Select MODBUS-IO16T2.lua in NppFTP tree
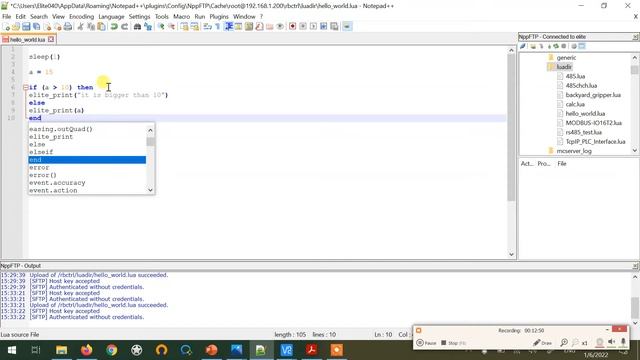Viewport: 640px width, 360px height. coord(593,123)
